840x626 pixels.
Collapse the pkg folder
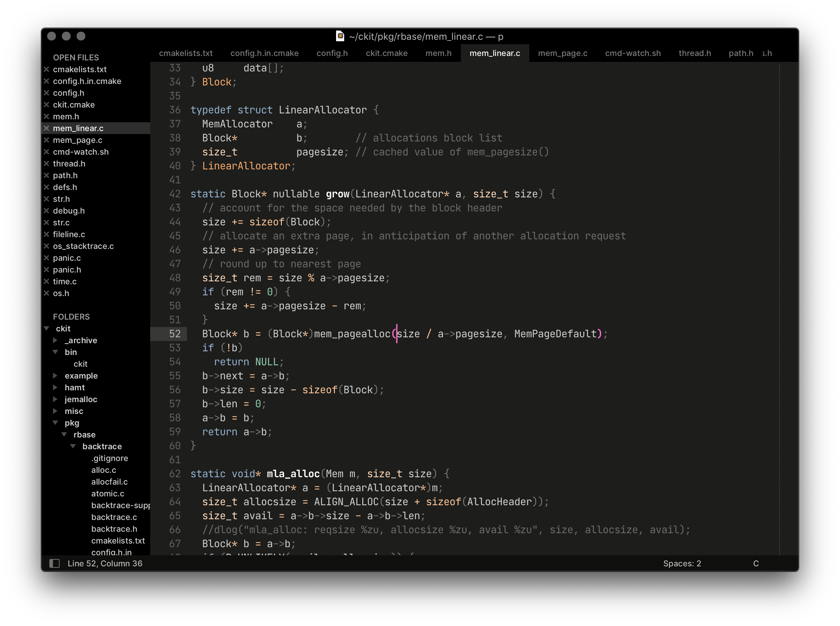tap(55, 422)
